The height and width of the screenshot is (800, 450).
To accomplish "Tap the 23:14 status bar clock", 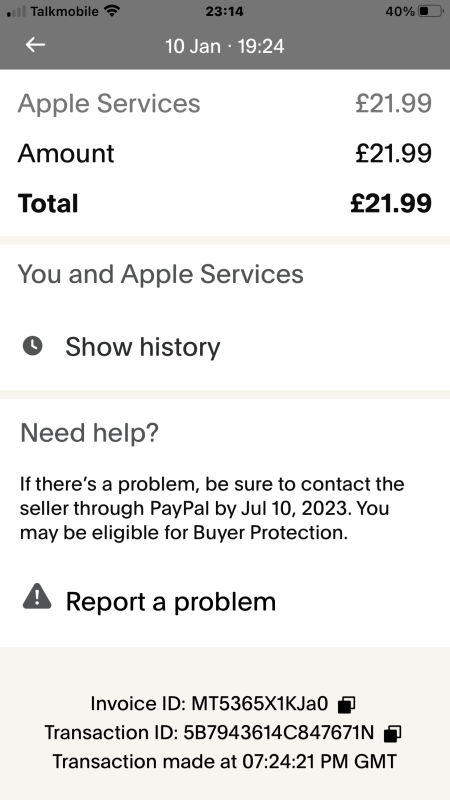I will [x=224, y=11].
